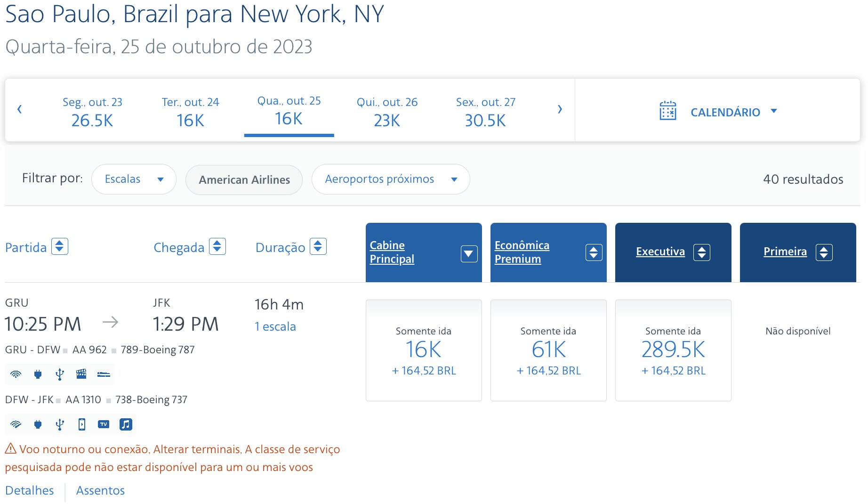Open the Assentos link
This screenshot has height=504, width=868.
100,490
